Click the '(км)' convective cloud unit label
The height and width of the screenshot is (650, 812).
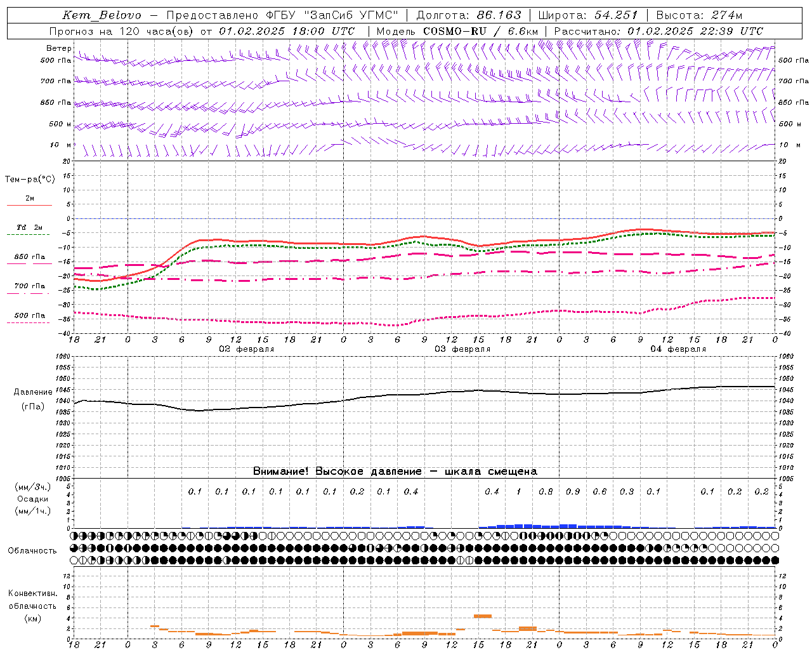33,618
